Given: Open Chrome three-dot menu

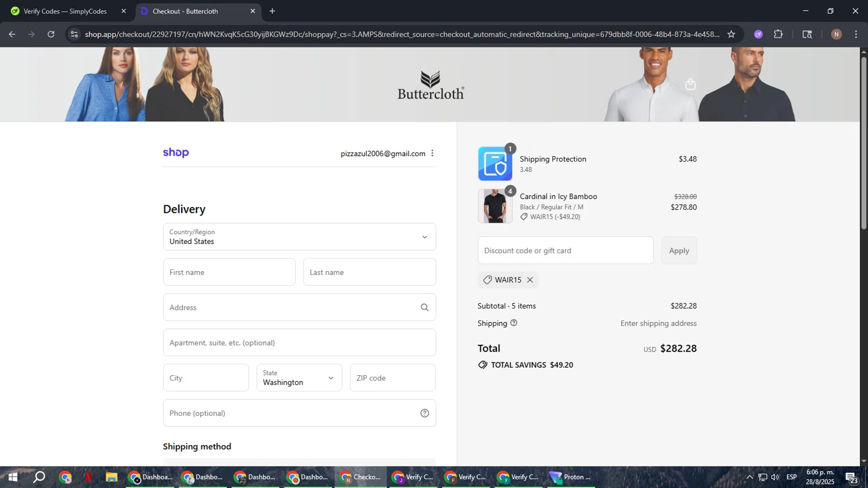Looking at the screenshot, I should pos(856,34).
